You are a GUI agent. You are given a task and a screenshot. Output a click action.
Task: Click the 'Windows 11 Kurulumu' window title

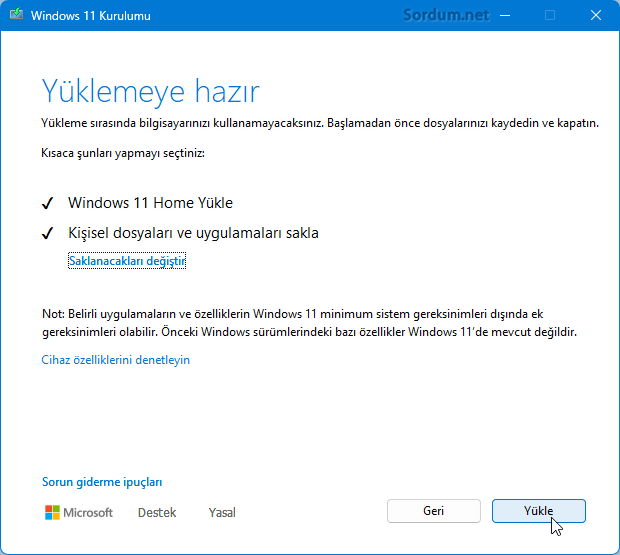pos(91,16)
